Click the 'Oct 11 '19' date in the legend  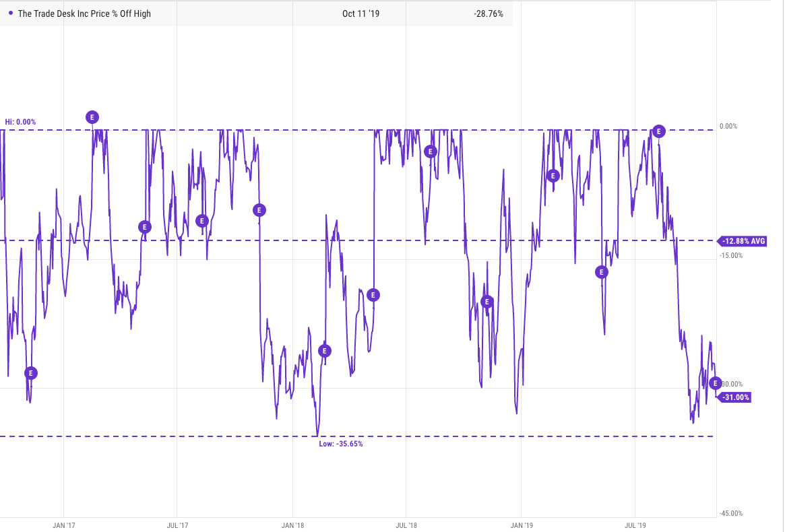pyautogui.click(x=360, y=13)
